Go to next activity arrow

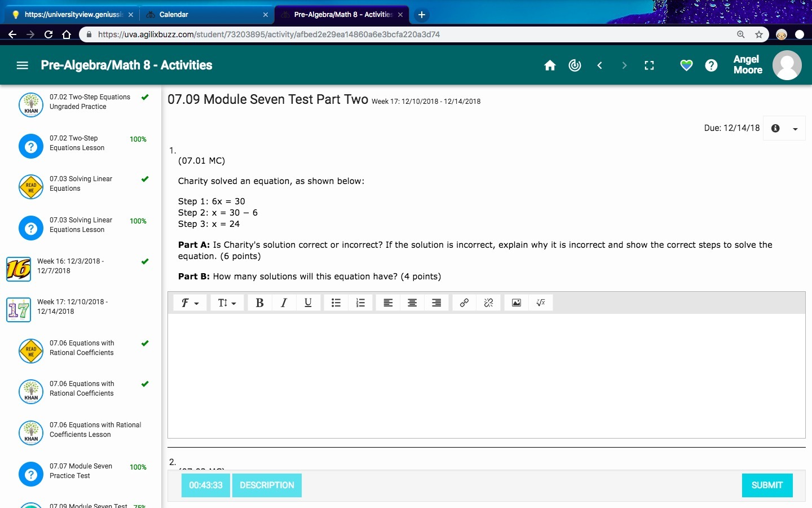point(624,65)
